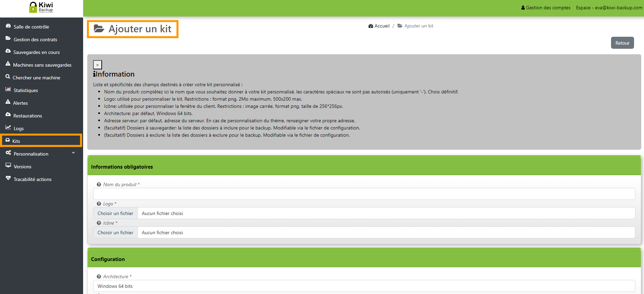Screen dimensions: 644x294
Task: Click the dashboard icon in Accueil breadcrumb
Action: [371, 26]
